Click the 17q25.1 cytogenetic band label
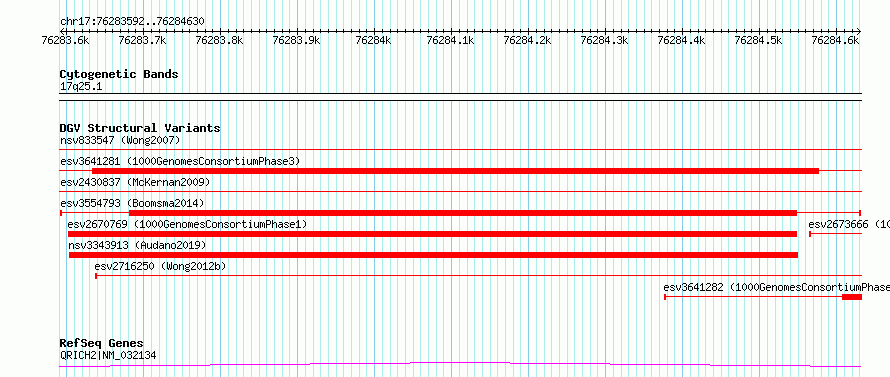This screenshot has height=377, width=890. coord(81,87)
